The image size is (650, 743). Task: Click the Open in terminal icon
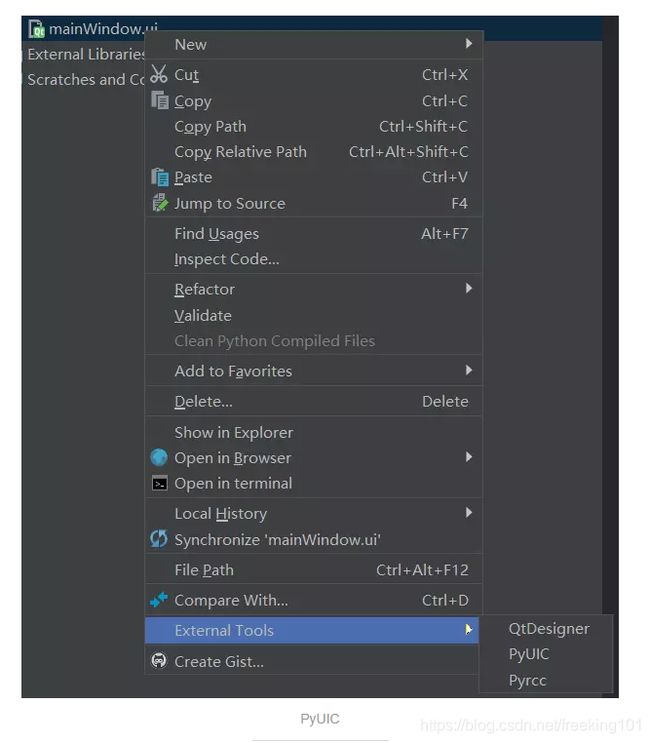[159, 483]
